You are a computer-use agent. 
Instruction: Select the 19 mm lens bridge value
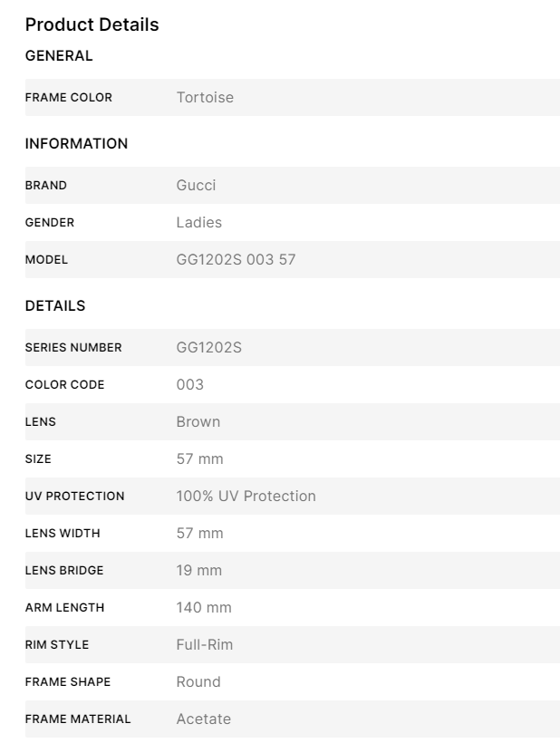click(x=198, y=570)
